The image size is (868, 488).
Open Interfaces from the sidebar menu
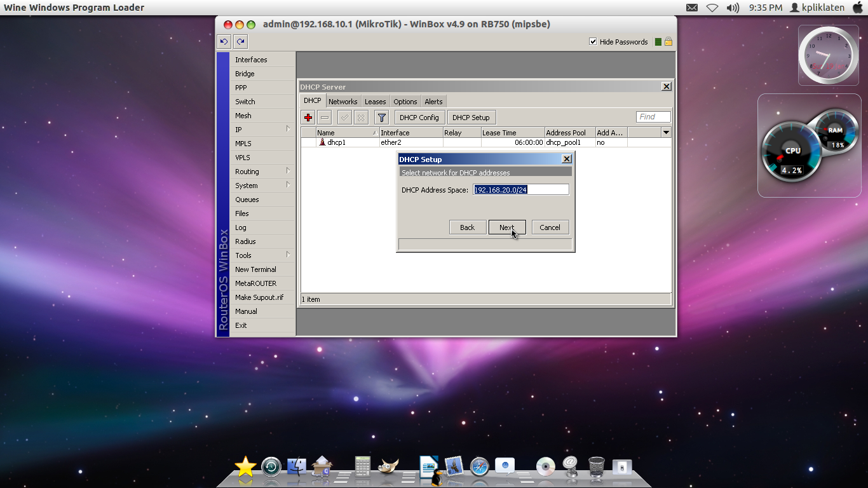(x=262, y=60)
